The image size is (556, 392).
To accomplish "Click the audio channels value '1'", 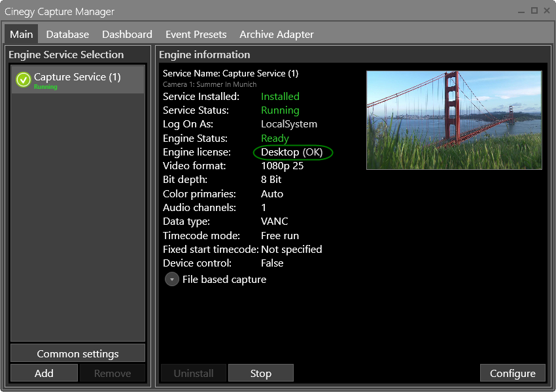I will (x=264, y=208).
